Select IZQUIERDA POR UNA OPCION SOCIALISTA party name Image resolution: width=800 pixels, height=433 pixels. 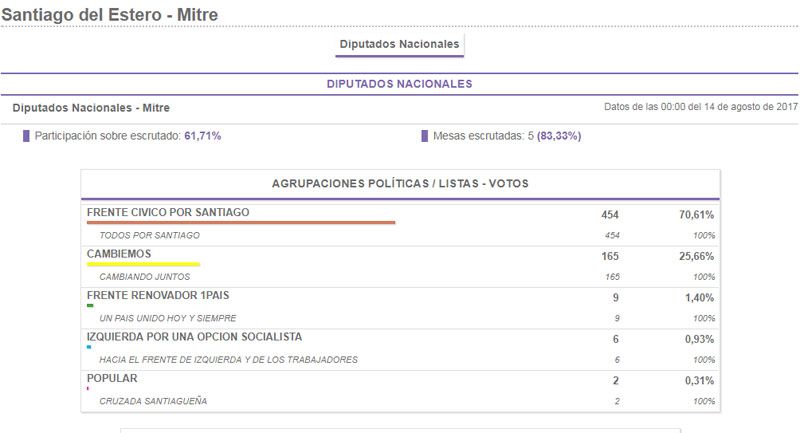pyautogui.click(x=194, y=337)
